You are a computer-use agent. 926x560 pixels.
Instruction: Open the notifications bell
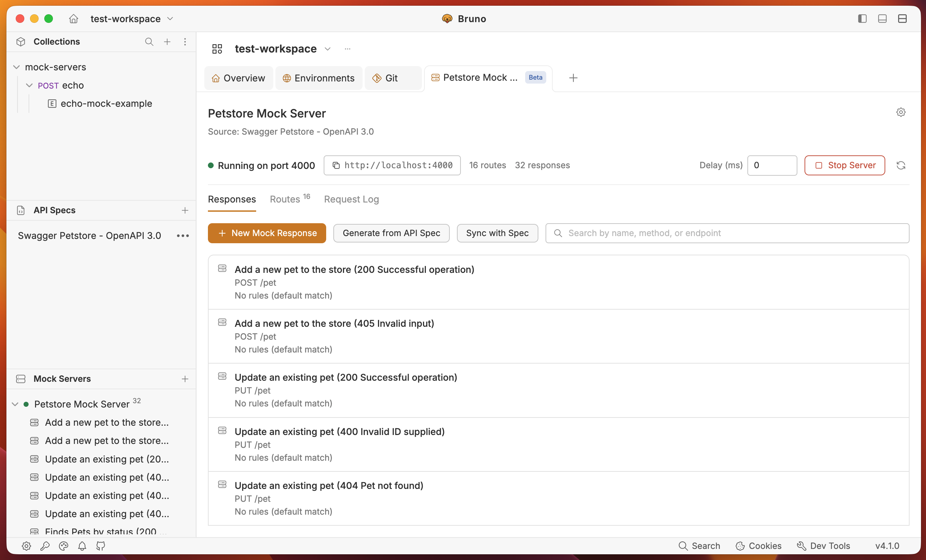(x=82, y=546)
